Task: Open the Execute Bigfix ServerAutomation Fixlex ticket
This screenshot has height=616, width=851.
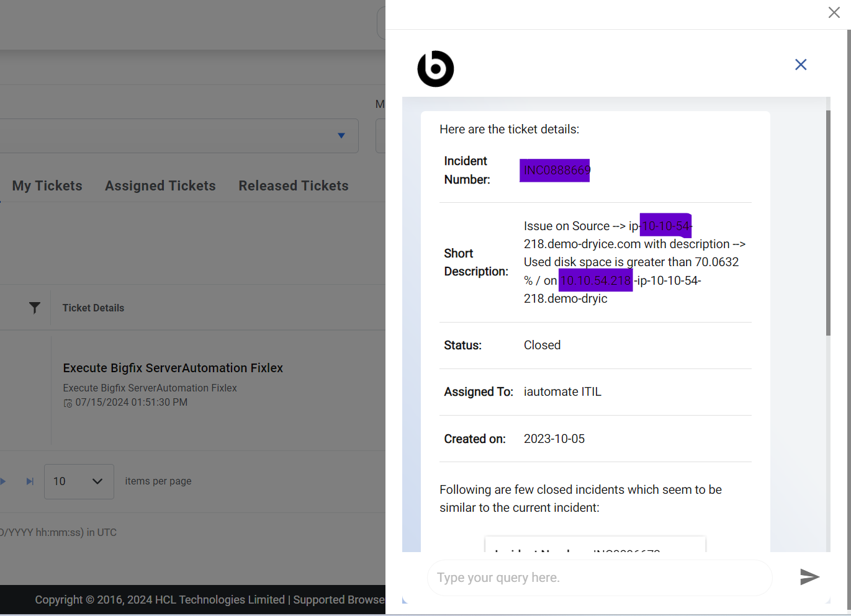Action: pyautogui.click(x=173, y=368)
